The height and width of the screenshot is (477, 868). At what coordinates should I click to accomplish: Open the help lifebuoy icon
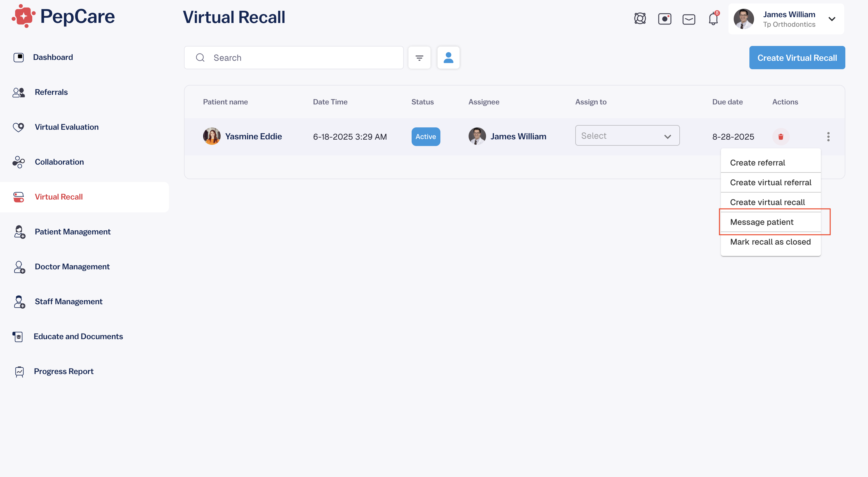640,19
